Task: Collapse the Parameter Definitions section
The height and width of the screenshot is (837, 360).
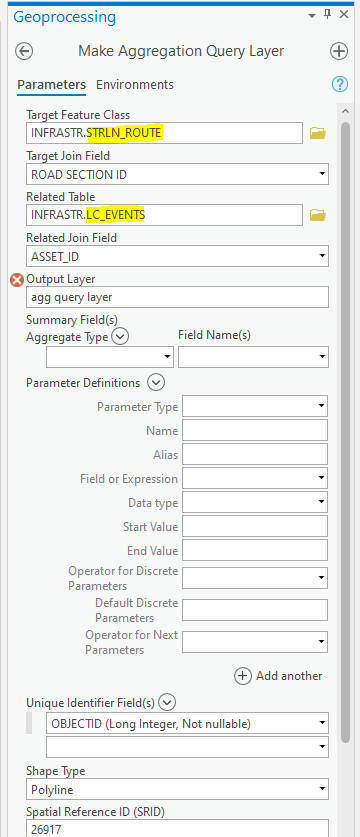Action: (156, 383)
